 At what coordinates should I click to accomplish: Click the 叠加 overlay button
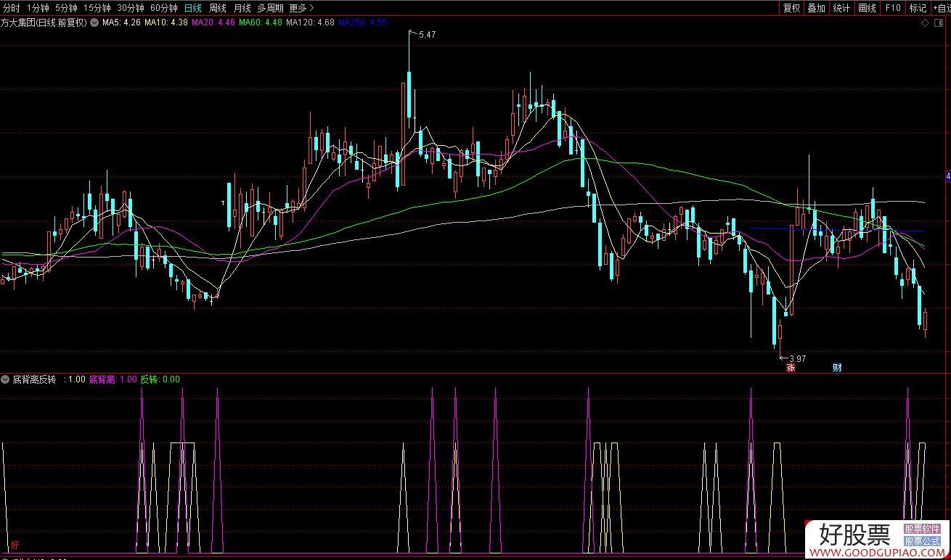[817, 8]
